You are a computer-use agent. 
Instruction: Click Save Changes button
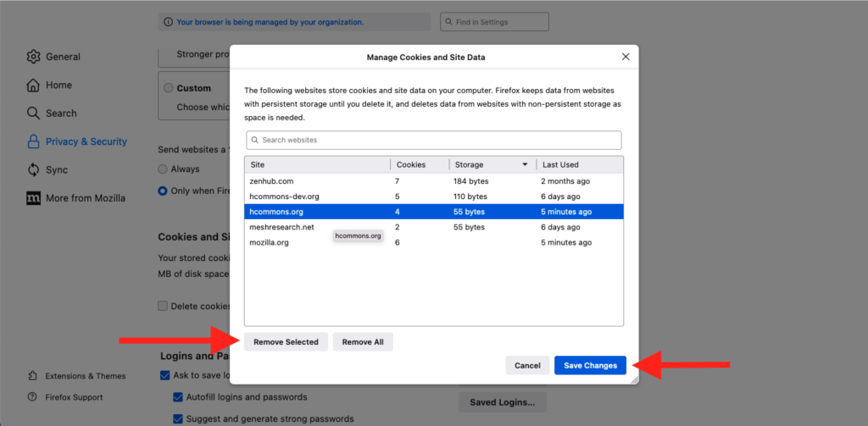(590, 365)
